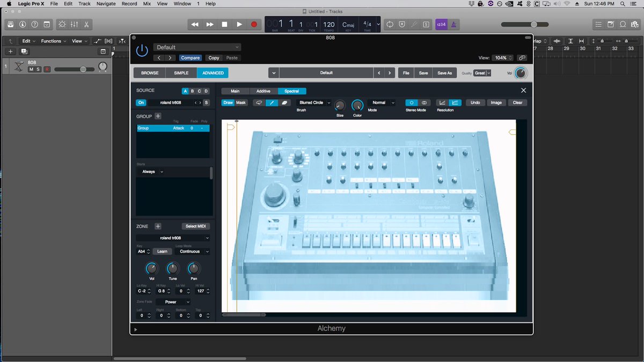This screenshot has width=644, height=362.
Task: Select the lasso brush tool
Action: point(259,102)
